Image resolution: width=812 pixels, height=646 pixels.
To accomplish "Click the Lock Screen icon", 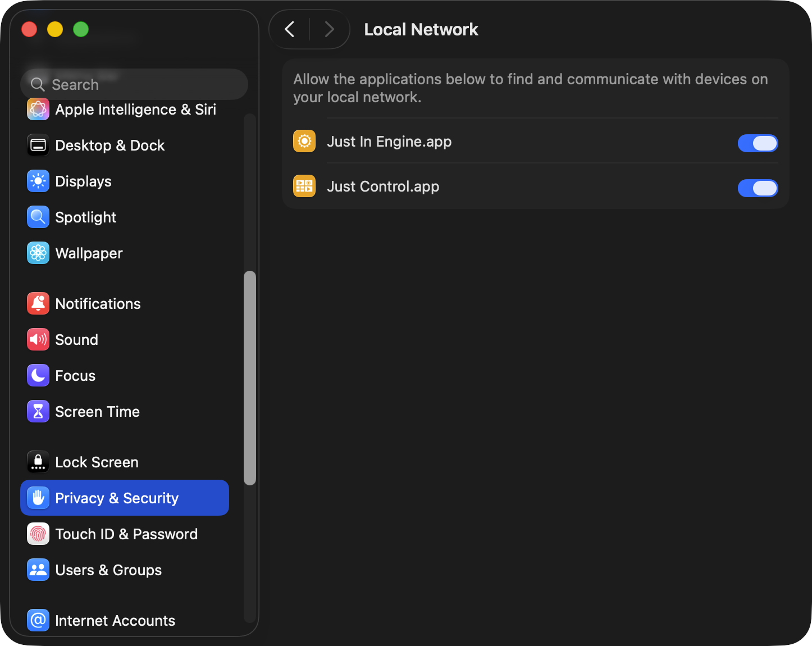I will click(38, 462).
